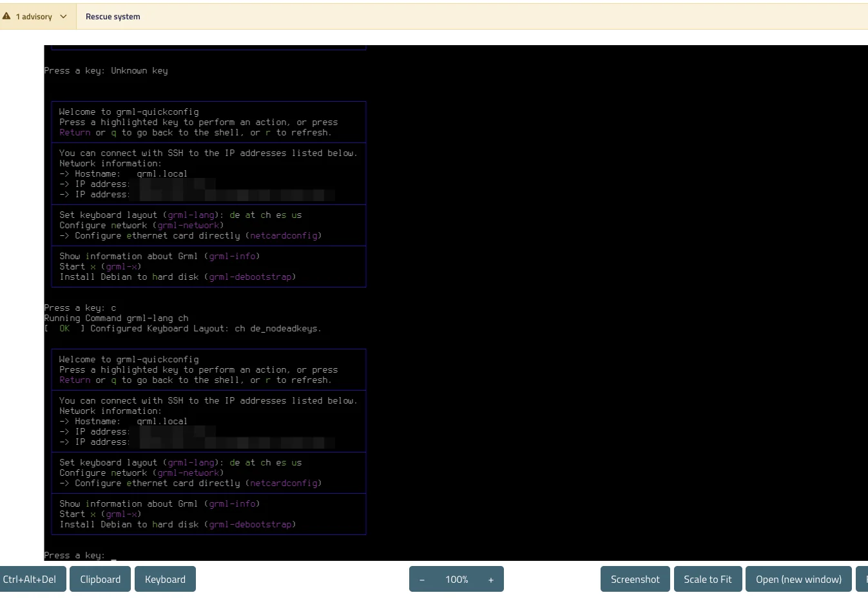Click 'Press a key: c' line
Viewport: 868px width, 615px height.
[80, 307]
